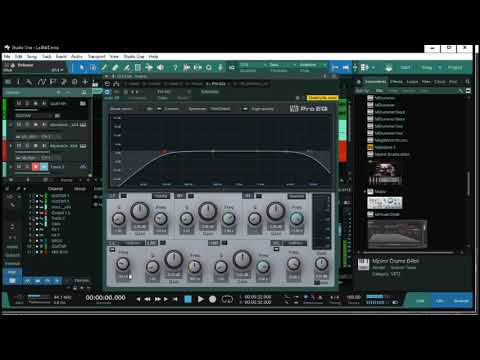Viewport: 480px width, 360px height.
Task: Open the Third Octave spectrum mode dropdown
Action: [x=220, y=109]
